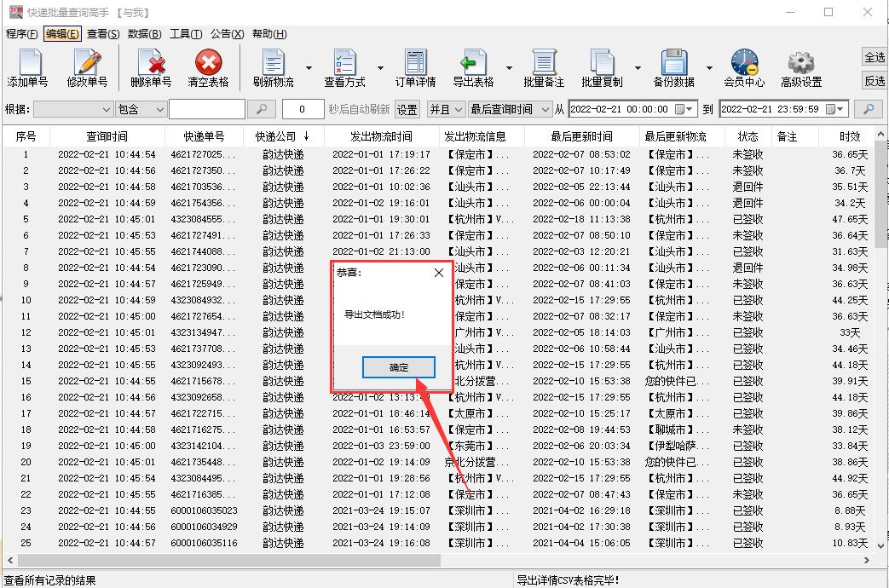Click 【伊犁哈萨 last update cell in row 19
Screen dimensions: 889x588
point(678,446)
